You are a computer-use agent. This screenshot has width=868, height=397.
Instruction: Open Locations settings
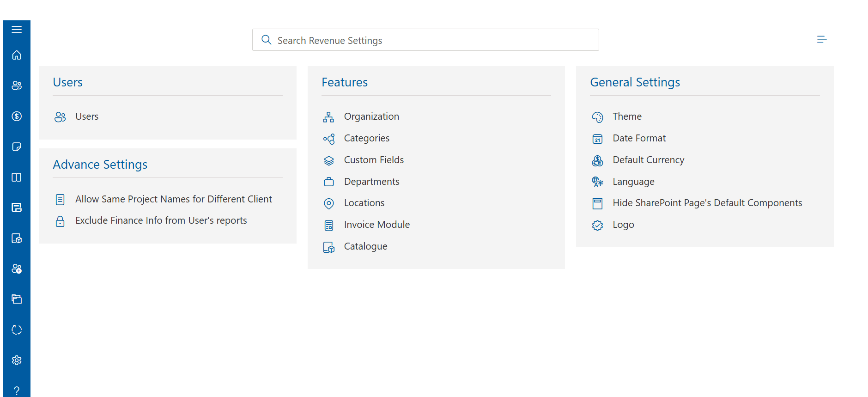(364, 203)
